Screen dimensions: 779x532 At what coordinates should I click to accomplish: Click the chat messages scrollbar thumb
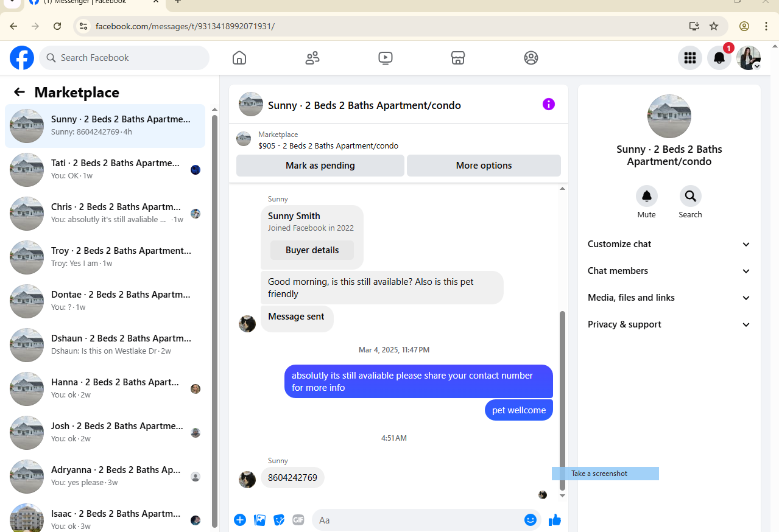click(x=562, y=401)
